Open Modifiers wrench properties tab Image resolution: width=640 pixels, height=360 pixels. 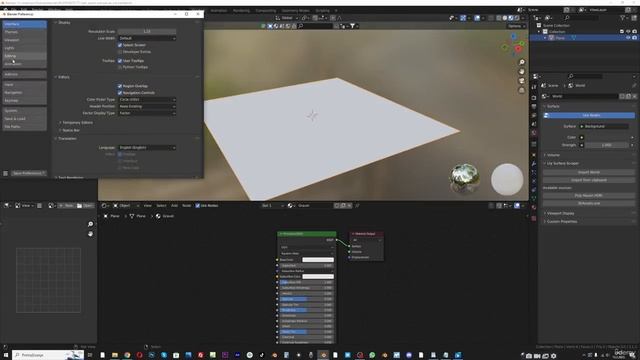(534, 164)
